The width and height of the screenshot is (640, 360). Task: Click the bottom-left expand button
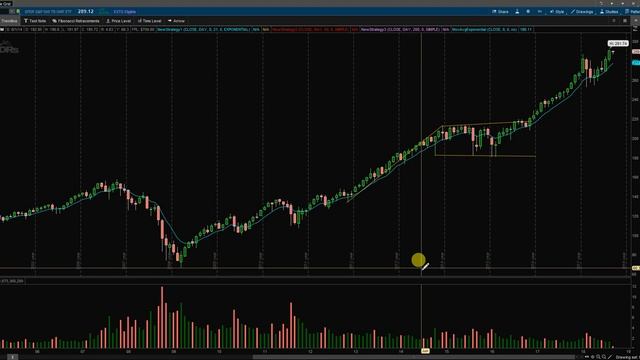tap(12, 357)
